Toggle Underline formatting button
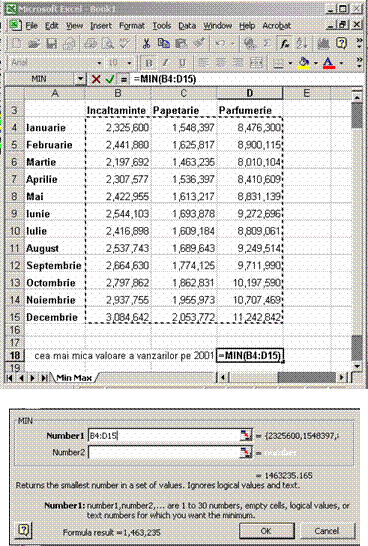The image size is (368, 546). pyautogui.click(x=182, y=63)
